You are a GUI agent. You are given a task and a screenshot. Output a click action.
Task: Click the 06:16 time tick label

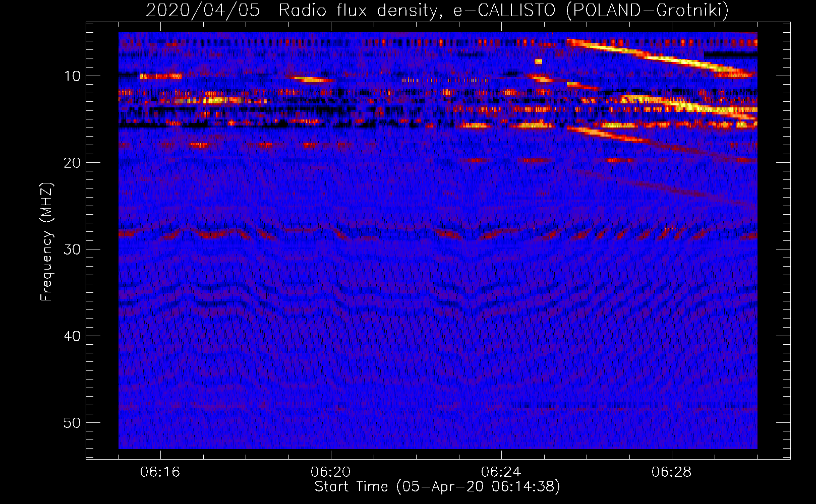160,472
